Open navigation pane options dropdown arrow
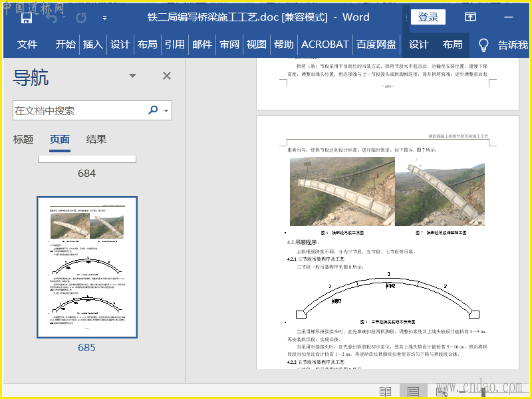The height and width of the screenshot is (399, 532). pos(132,76)
